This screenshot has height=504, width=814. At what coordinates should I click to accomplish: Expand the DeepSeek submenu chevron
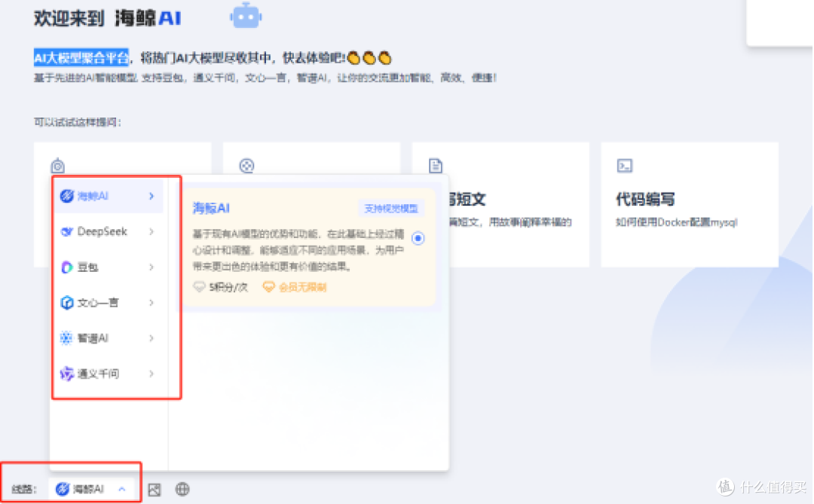click(151, 231)
